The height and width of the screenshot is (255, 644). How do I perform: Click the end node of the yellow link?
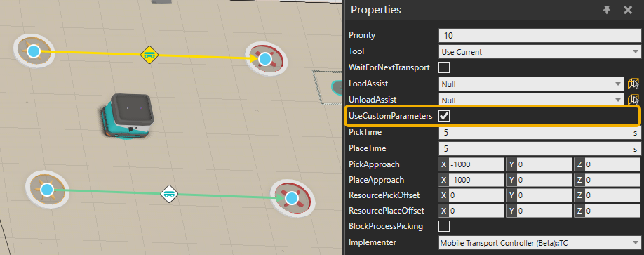pos(266,59)
